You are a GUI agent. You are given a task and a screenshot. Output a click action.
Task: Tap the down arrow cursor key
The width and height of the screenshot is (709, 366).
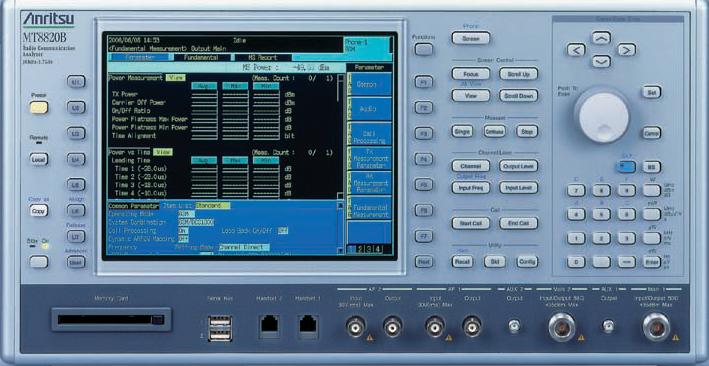click(601, 61)
